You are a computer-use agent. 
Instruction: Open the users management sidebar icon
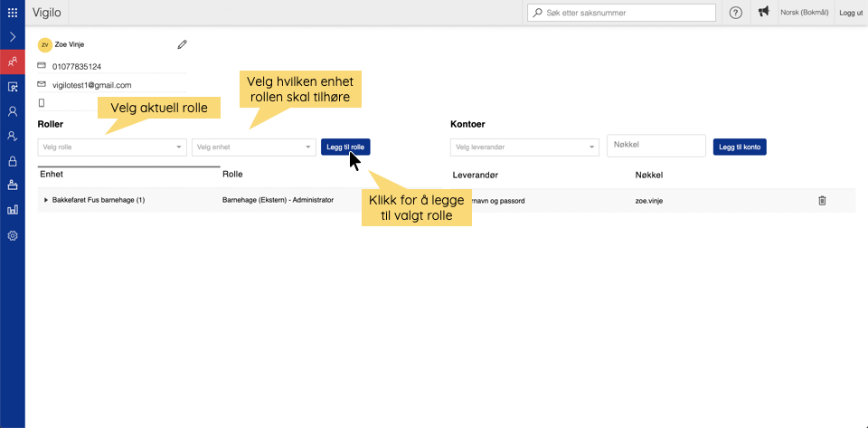click(x=13, y=62)
